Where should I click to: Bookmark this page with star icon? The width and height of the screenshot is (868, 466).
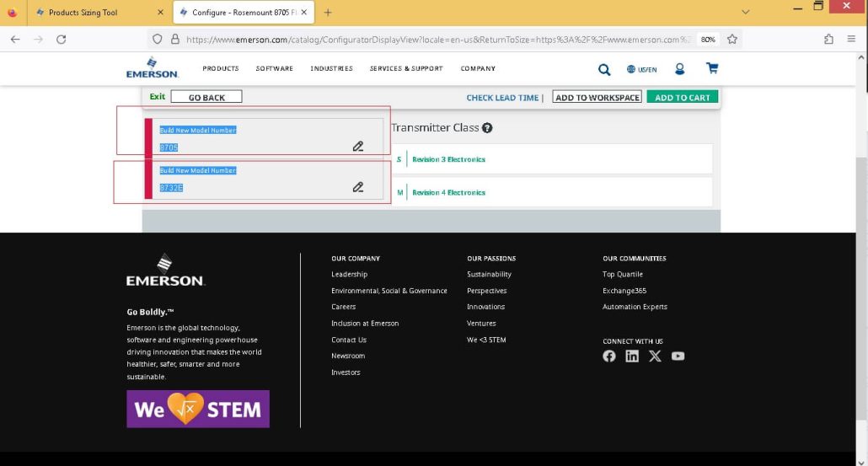[x=732, y=40]
